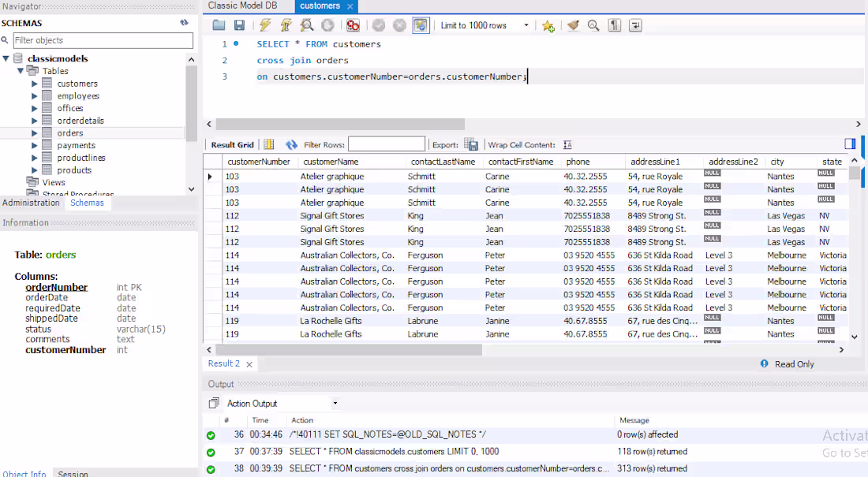Open a SQL script file
This screenshot has height=477, width=868.
pos(218,24)
